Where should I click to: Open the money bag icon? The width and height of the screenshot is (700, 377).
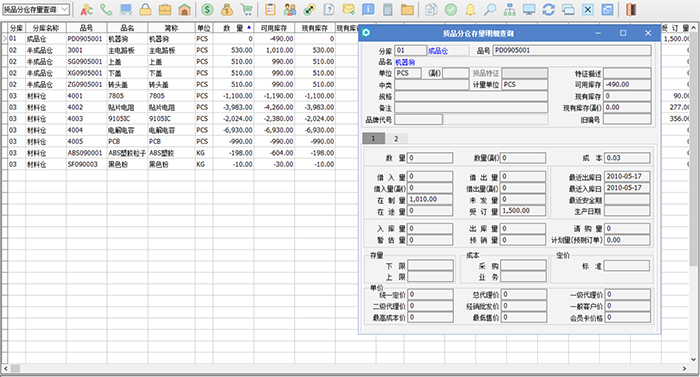coord(227,9)
